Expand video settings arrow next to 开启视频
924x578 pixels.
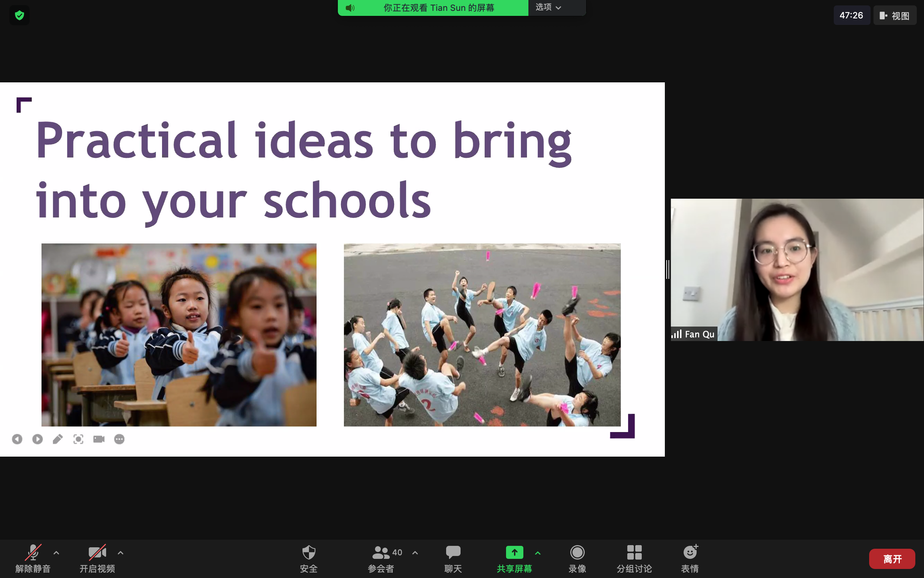(121, 553)
